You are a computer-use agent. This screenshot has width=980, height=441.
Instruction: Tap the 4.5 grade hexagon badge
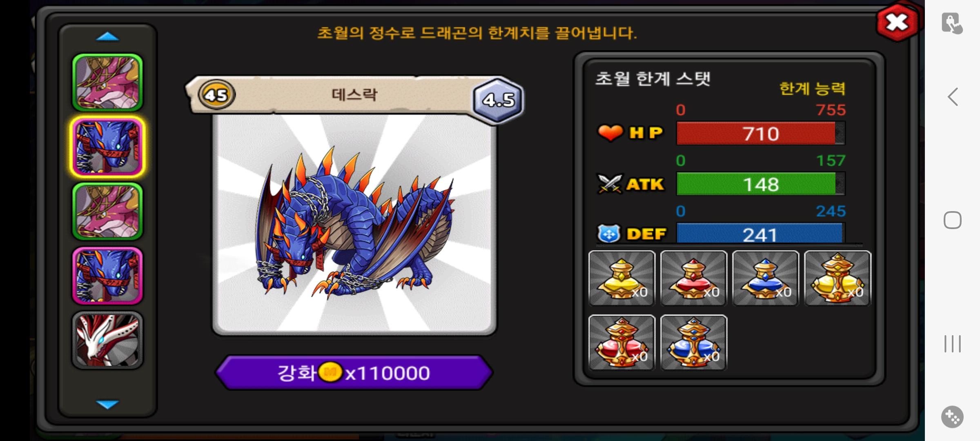(498, 99)
